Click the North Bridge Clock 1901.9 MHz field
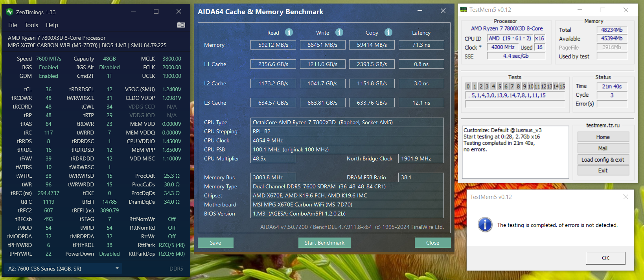644x280 pixels. pyautogui.click(x=421, y=158)
